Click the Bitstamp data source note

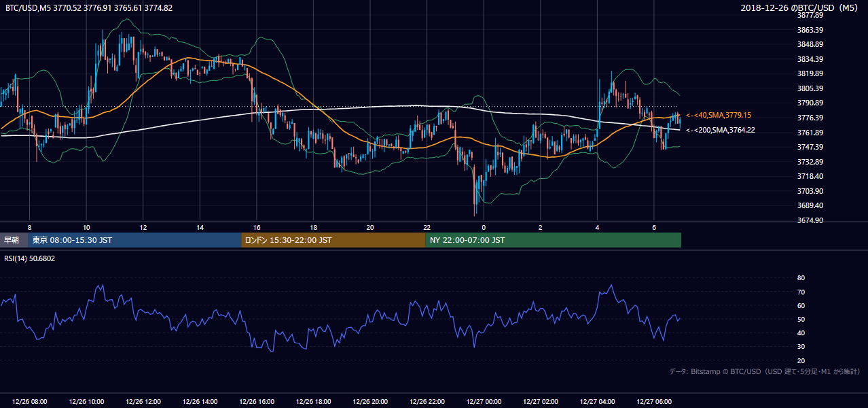pos(765,372)
